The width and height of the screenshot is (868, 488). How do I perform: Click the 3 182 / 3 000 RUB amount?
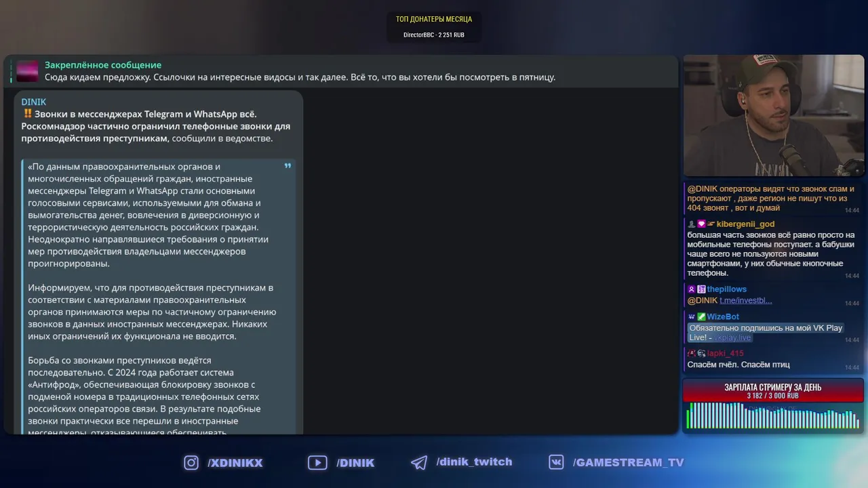[773, 396]
